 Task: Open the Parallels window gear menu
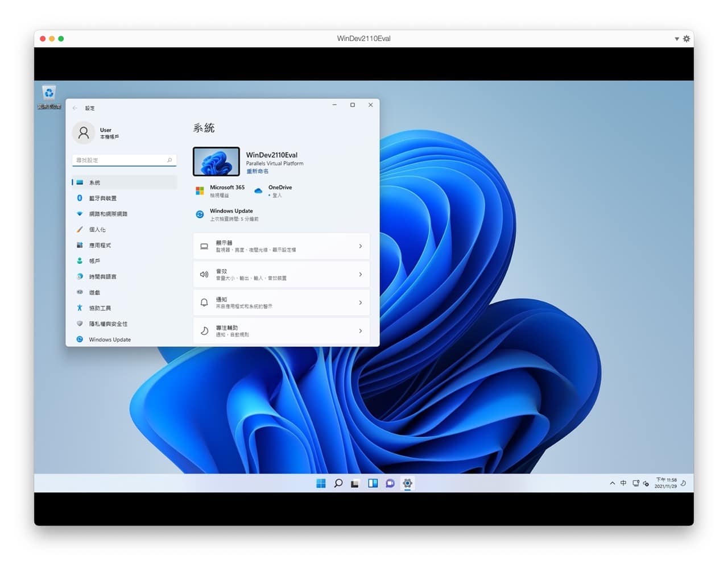[x=686, y=39]
